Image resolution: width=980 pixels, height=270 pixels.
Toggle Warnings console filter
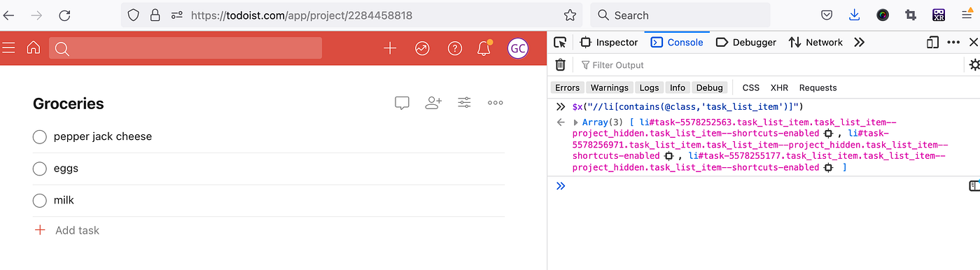pos(609,87)
